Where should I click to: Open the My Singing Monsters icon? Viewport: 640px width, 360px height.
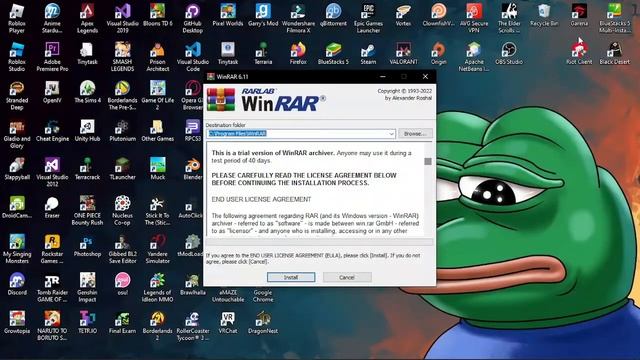(x=17, y=249)
